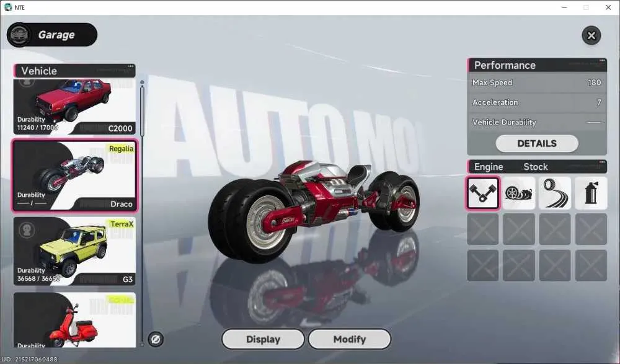The image size is (620, 364).
Task: Select the red scooter vehicle card
Action: [x=74, y=320]
